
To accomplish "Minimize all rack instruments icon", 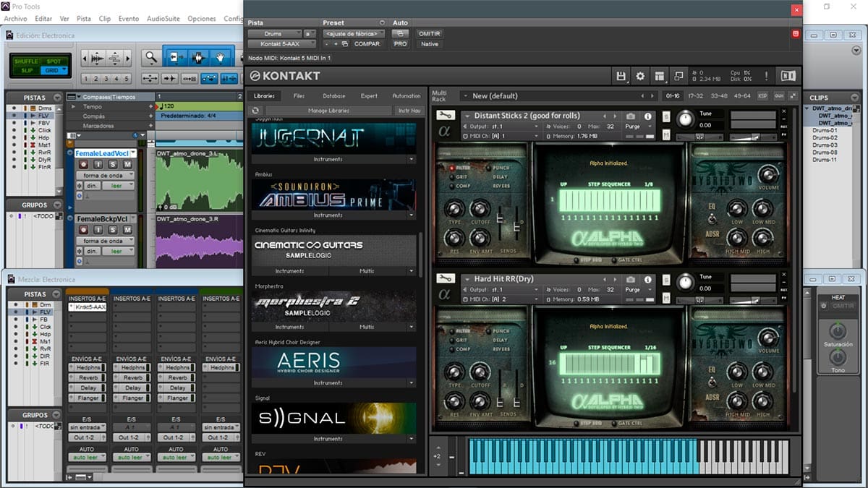I will (x=793, y=96).
